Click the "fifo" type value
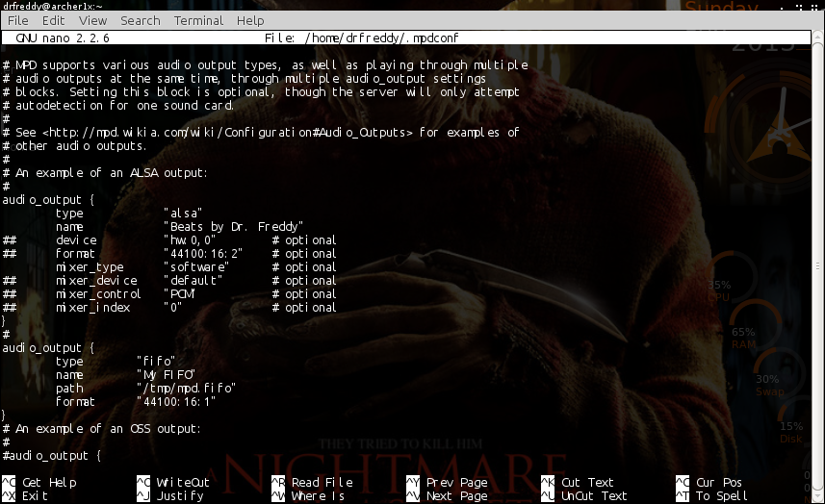 [156, 361]
